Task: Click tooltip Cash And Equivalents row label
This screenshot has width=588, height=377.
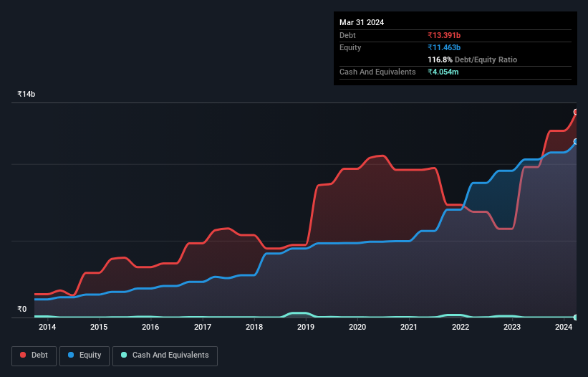Action: click(x=377, y=72)
